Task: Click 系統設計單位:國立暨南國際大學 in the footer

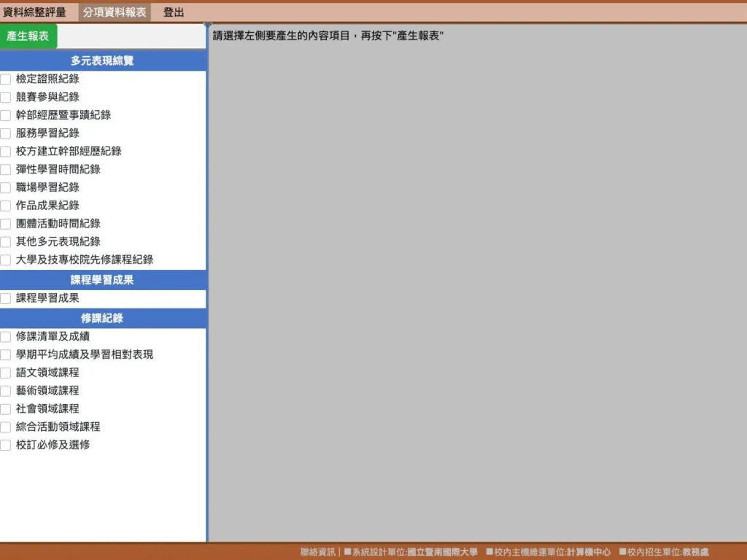Action: [411, 552]
